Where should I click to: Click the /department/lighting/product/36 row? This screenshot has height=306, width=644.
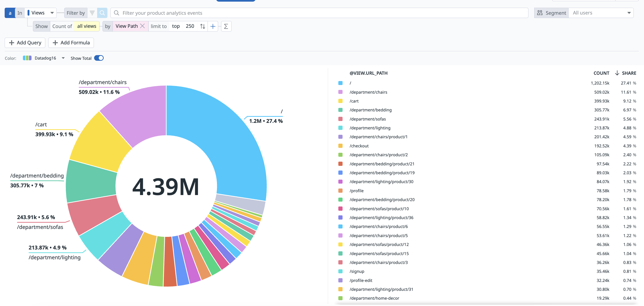(x=487, y=217)
